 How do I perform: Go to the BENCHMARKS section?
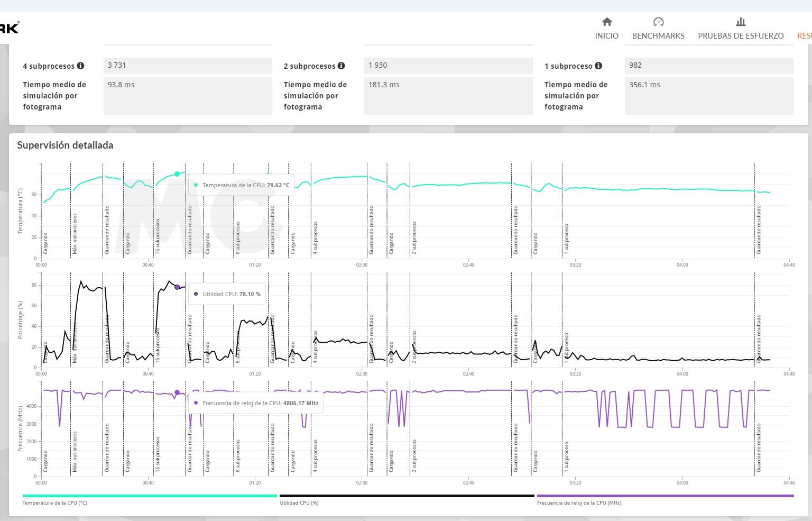658,36
